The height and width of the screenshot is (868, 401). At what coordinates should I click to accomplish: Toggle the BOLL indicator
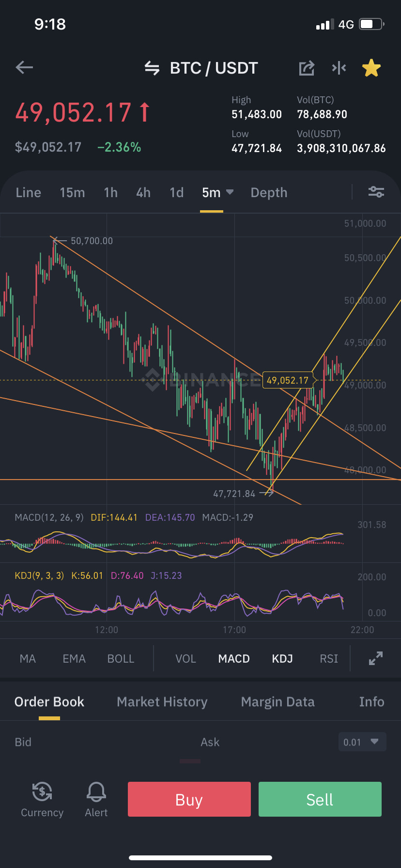(121, 659)
